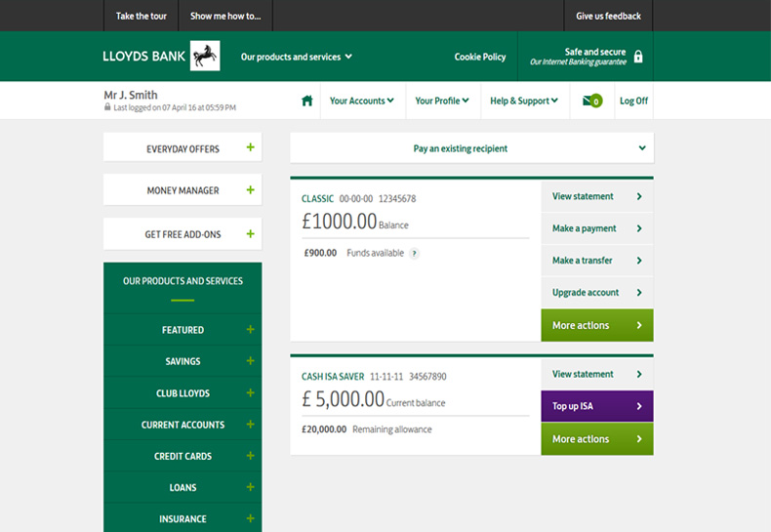
Task: Open Our products and services dropdown in header
Action: (296, 57)
